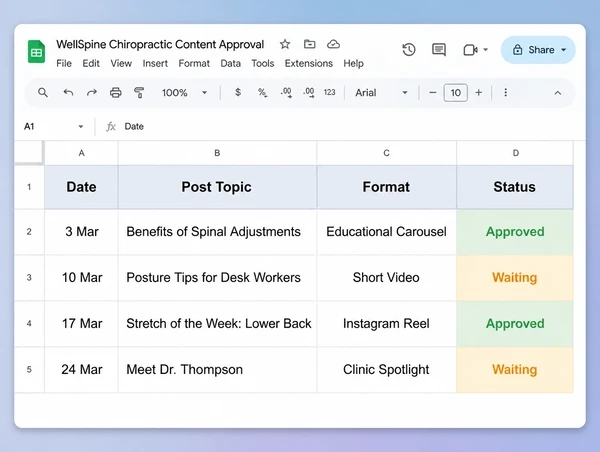Screen dimensions: 600x452
Task: Open the Data menu
Action: coord(230,63)
